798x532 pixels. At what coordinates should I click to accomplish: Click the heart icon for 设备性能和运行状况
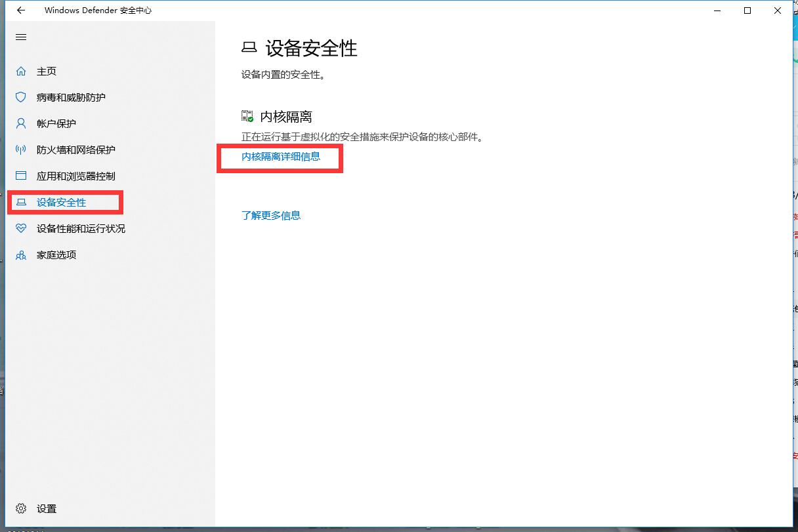coord(21,228)
